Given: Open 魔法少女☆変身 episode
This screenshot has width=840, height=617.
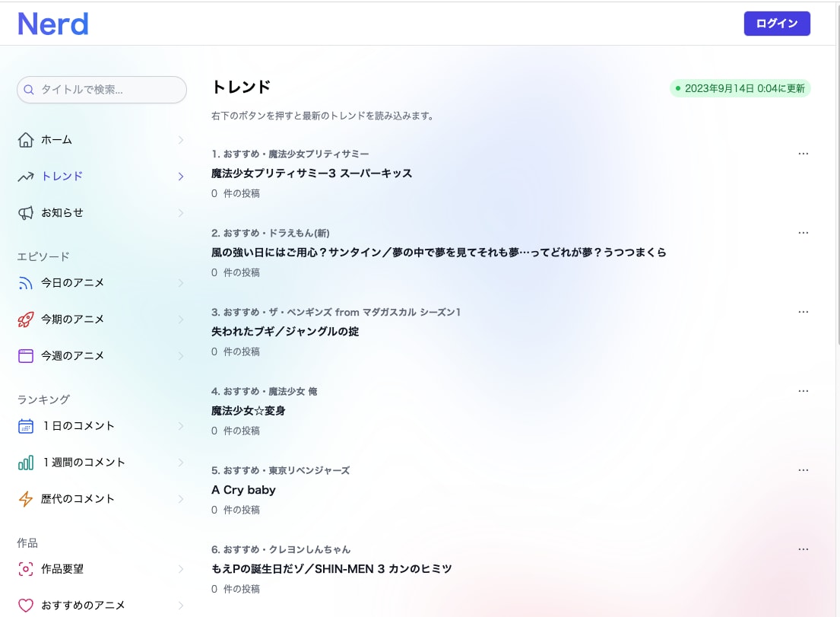Looking at the screenshot, I should pos(248,411).
